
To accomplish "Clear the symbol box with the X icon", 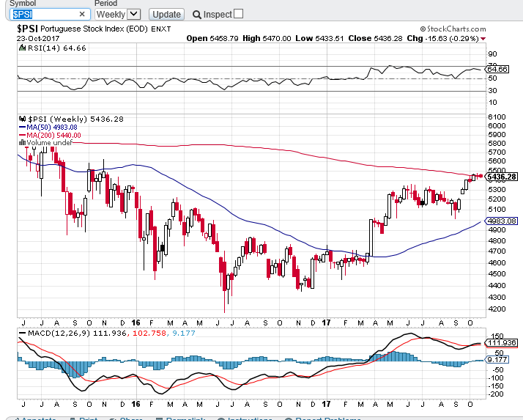I will click(82, 15).
